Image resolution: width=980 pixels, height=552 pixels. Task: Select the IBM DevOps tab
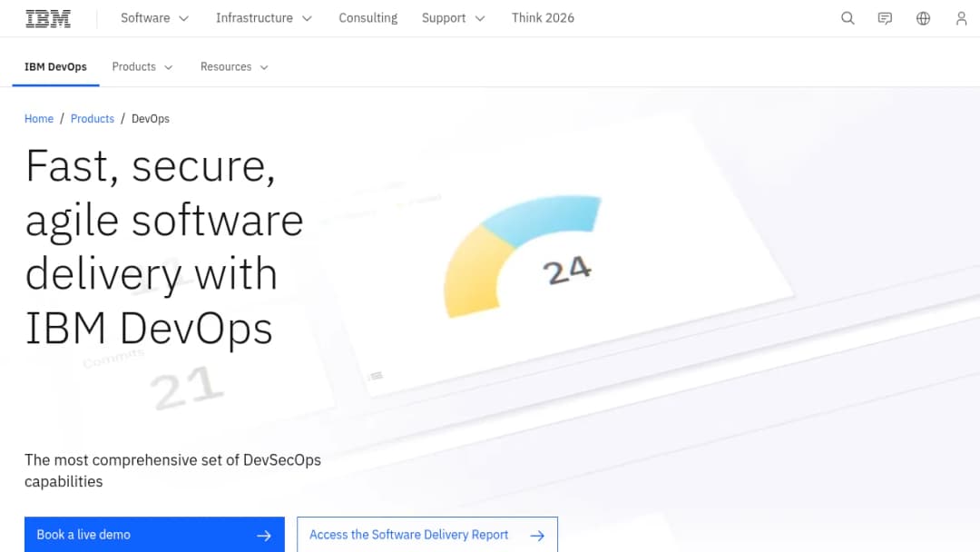[55, 67]
